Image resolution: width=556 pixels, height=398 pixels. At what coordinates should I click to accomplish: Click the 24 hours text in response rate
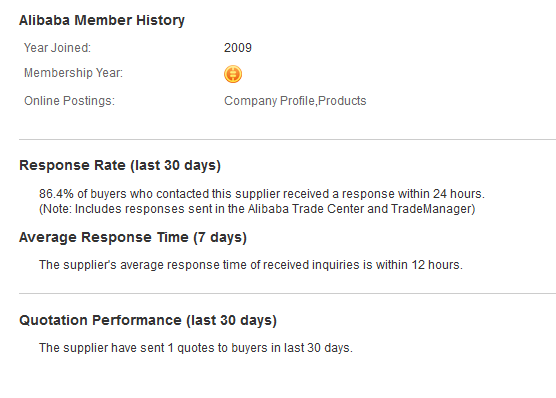pyautogui.click(x=457, y=194)
